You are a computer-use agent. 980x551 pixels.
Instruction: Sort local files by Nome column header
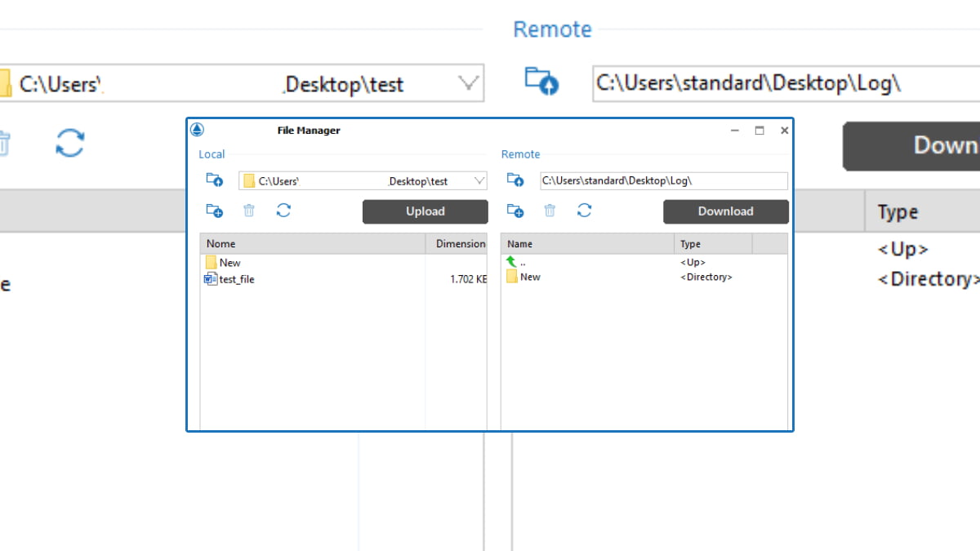(x=313, y=243)
